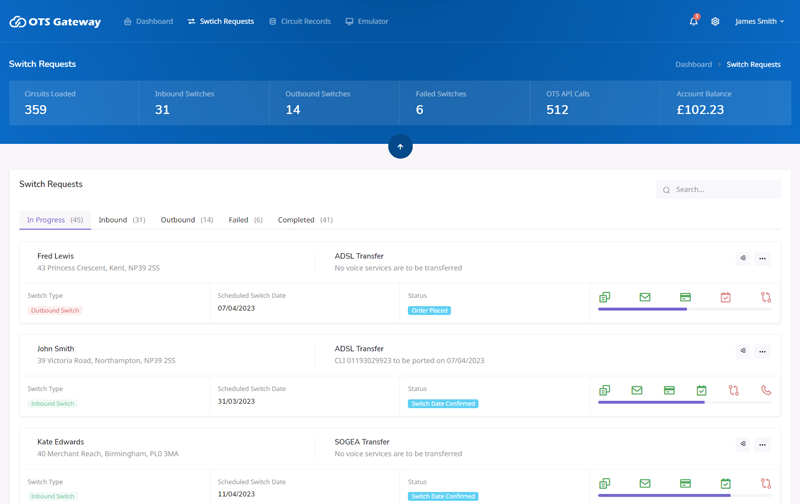The width and height of the screenshot is (800, 504).
Task: Click the Dashboard breadcrumb link
Action: tap(693, 64)
